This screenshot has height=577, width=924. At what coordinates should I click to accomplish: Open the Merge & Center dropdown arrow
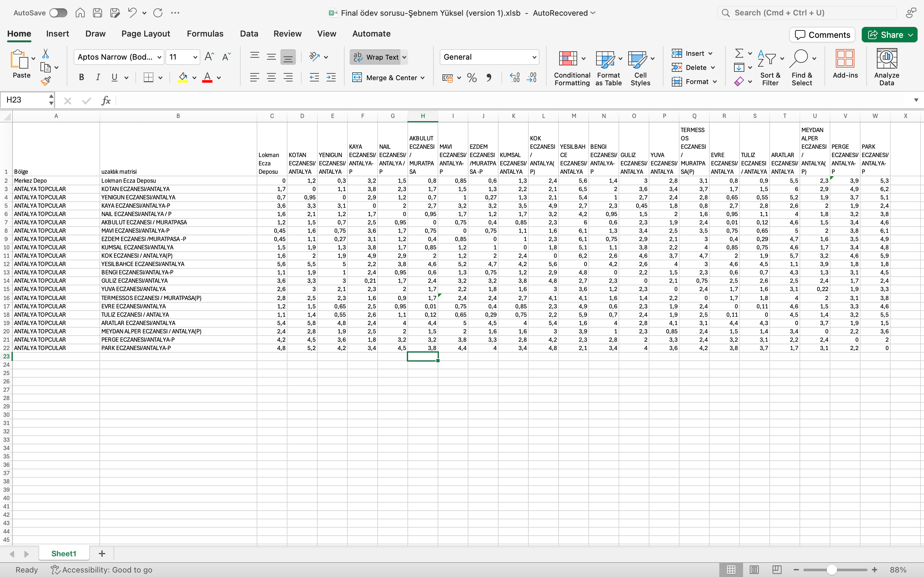click(x=423, y=78)
